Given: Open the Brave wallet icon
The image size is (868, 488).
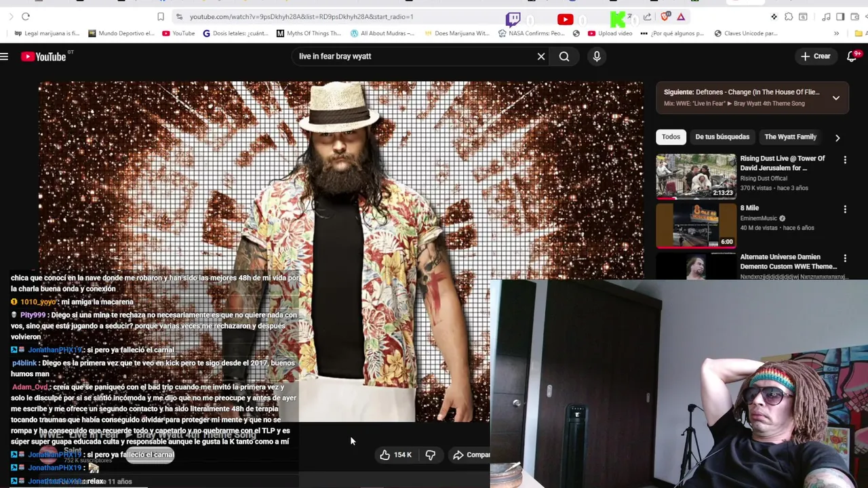Looking at the screenshot, I should tap(854, 16).
